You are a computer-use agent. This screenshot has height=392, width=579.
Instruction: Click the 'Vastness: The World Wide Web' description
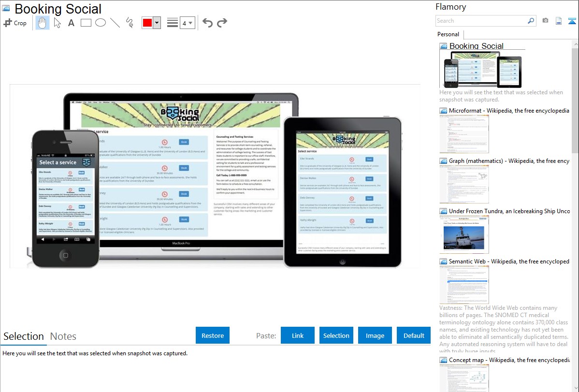504,329
